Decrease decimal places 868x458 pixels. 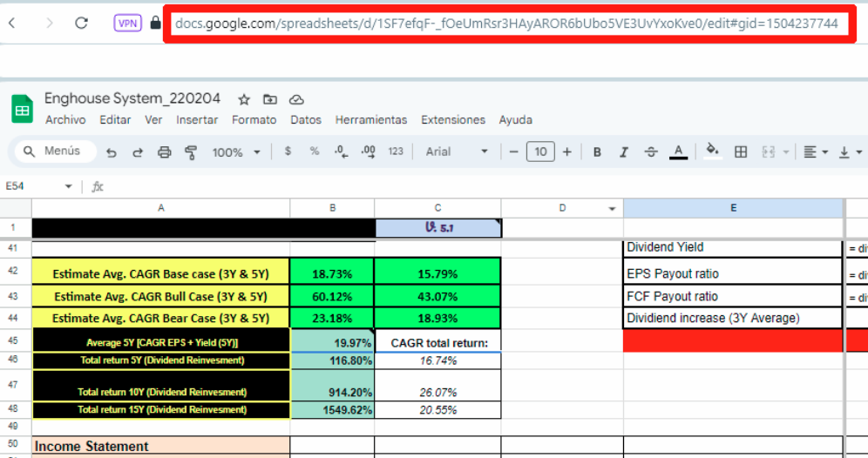pos(342,152)
